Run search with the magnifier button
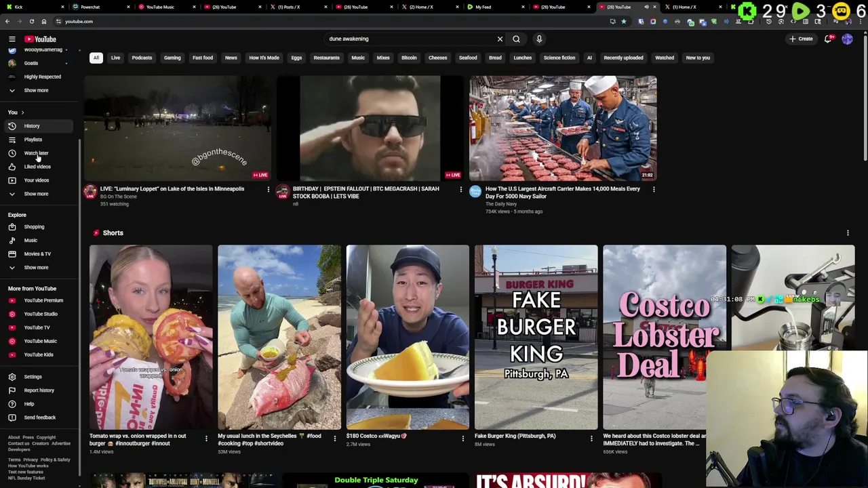Image resolution: width=868 pixels, height=488 pixels. [x=516, y=39]
